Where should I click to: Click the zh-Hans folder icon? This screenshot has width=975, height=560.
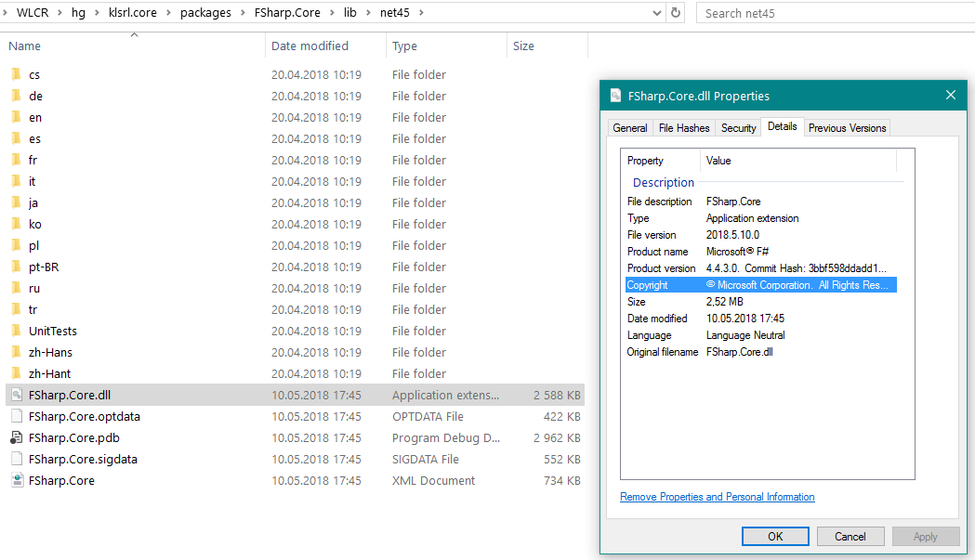click(x=17, y=352)
